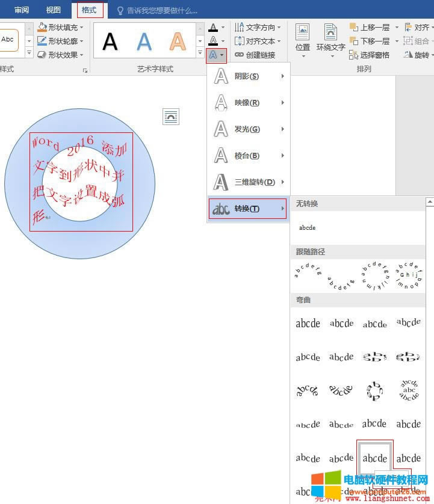Select arch-down follow path transform
434x504 pixels.
click(341, 283)
